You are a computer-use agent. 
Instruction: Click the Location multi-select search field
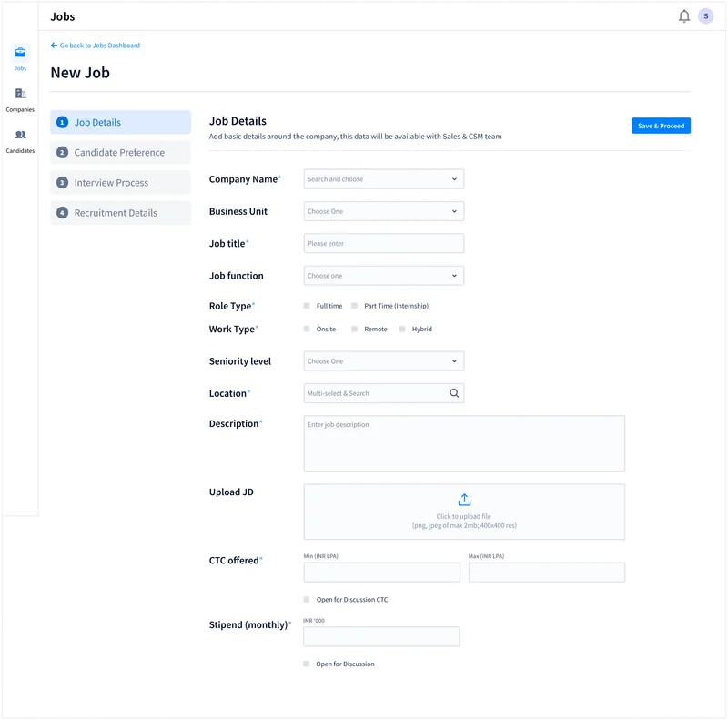pyautogui.click(x=384, y=393)
